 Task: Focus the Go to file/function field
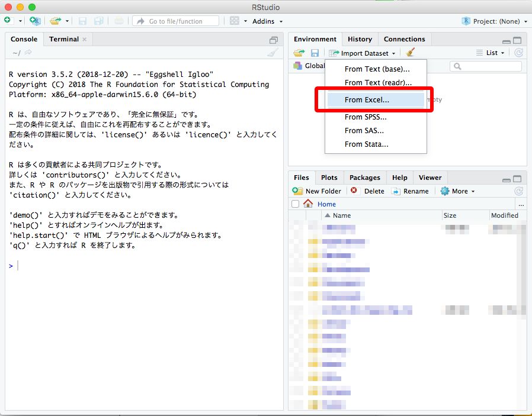point(175,21)
